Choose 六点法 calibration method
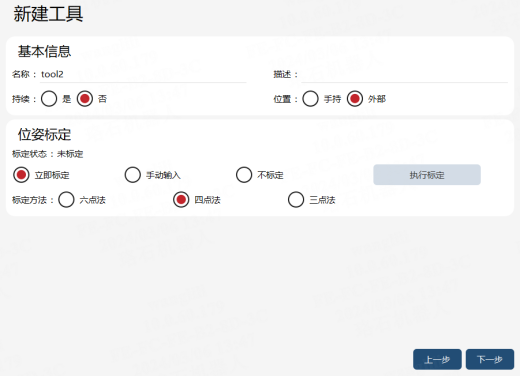Viewport: 520px width, 376px height. pyautogui.click(x=66, y=200)
